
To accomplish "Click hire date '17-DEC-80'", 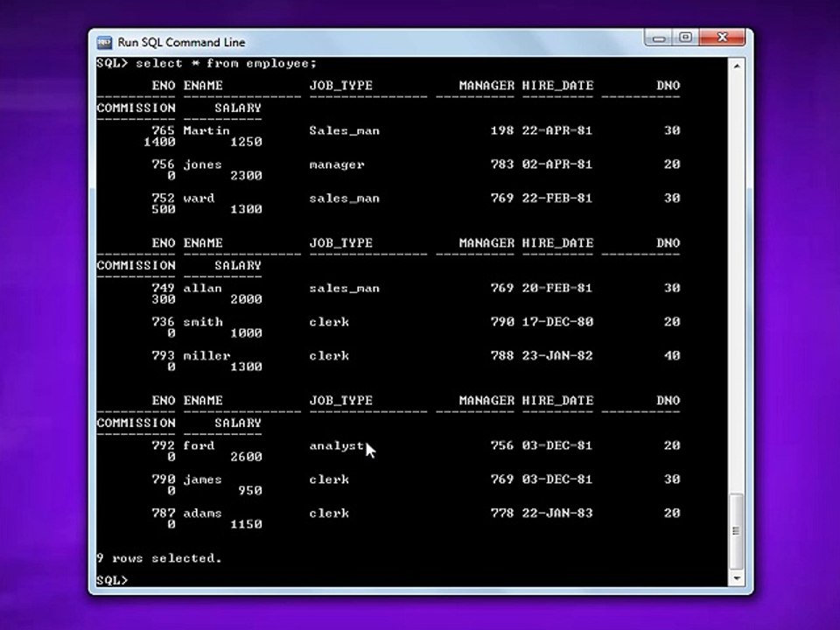I will pyautogui.click(x=557, y=322).
